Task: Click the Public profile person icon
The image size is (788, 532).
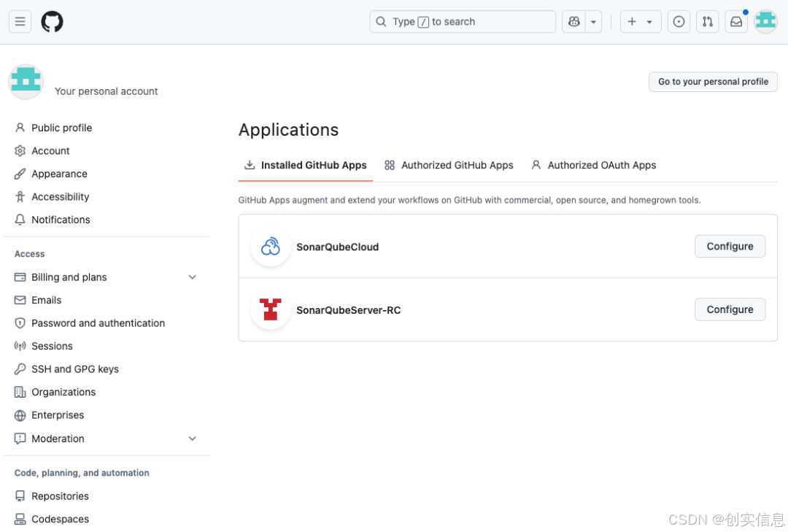Action: (20, 128)
